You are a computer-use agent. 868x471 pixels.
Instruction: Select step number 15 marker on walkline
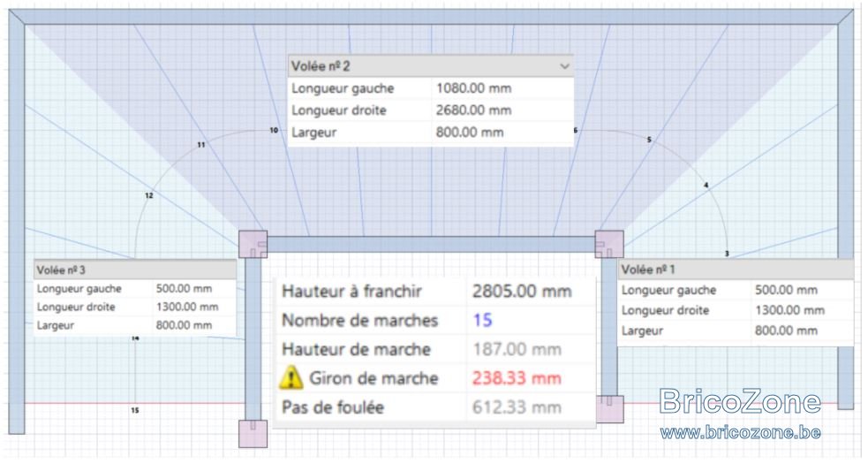(x=135, y=410)
